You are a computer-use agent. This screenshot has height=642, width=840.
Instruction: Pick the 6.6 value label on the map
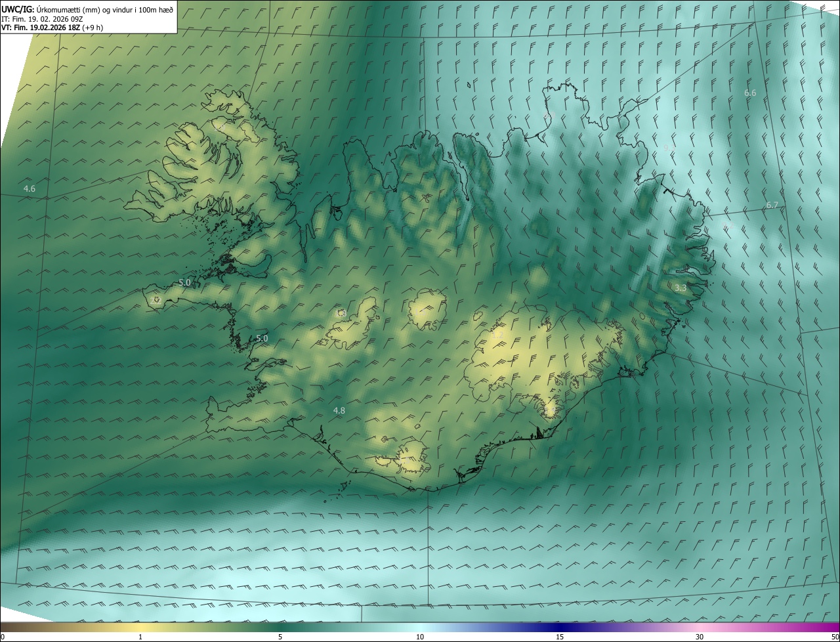click(x=750, y=93)
